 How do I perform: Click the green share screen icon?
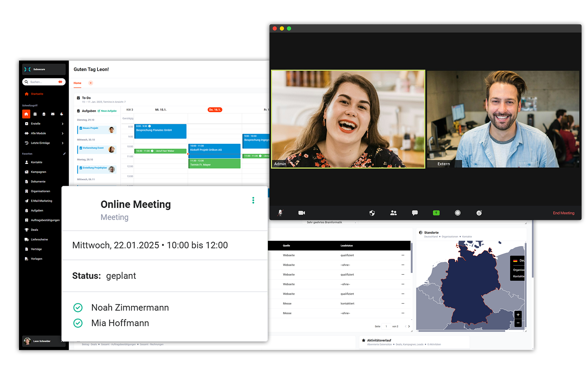point(436,213)
